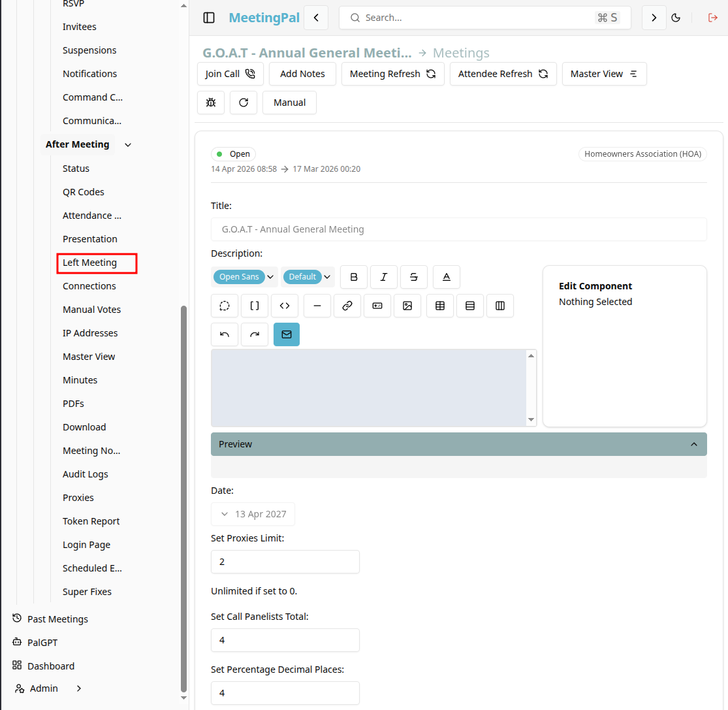728x710 pixels.
Task: Click the red logout icon
Action: 713,18
